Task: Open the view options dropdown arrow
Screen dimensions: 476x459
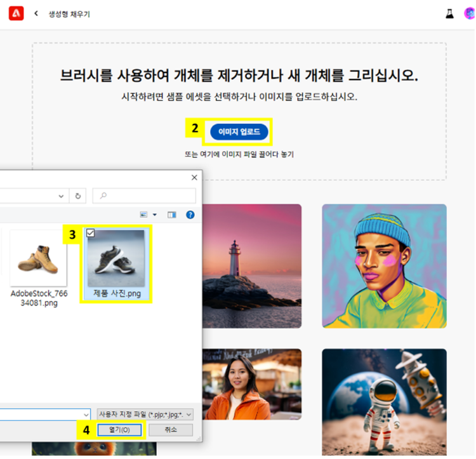Action: [x=154, y=215]
